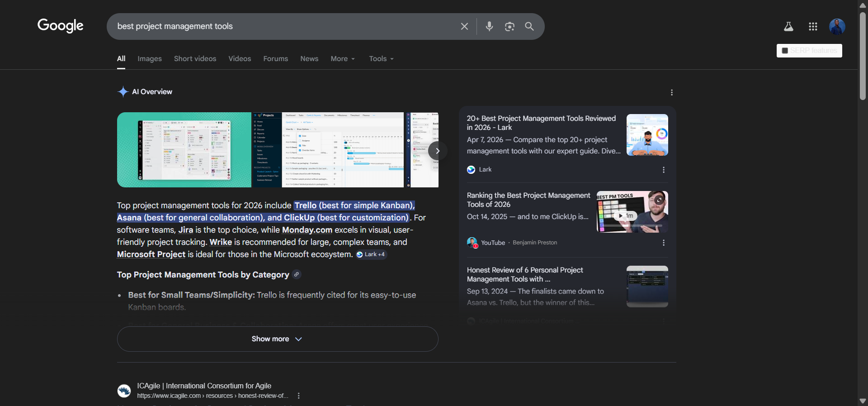Click the Lark +4 sources chip
The image size is (868, 406).
click(371, 254)
